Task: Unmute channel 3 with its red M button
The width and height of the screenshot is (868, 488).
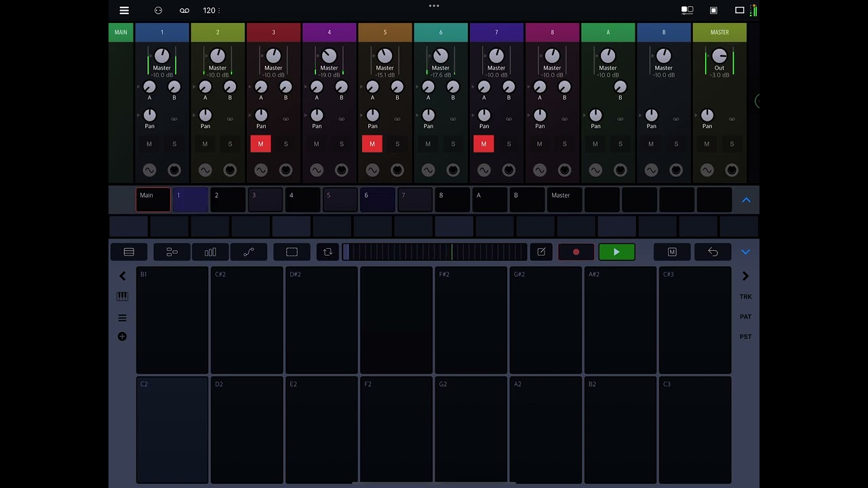Action: pos(260,144)
